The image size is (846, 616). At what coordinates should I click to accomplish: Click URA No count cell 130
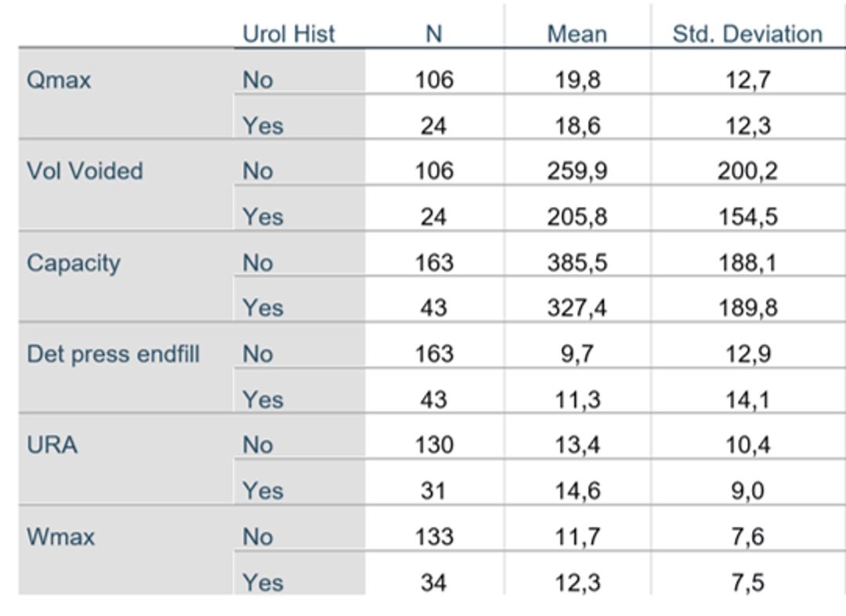434,445
